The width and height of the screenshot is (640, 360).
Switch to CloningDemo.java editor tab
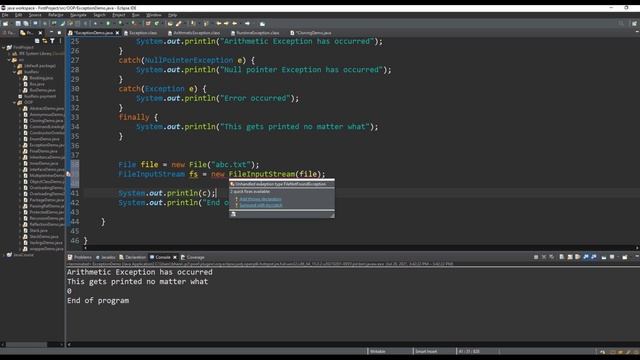click(x=313, y=33)
